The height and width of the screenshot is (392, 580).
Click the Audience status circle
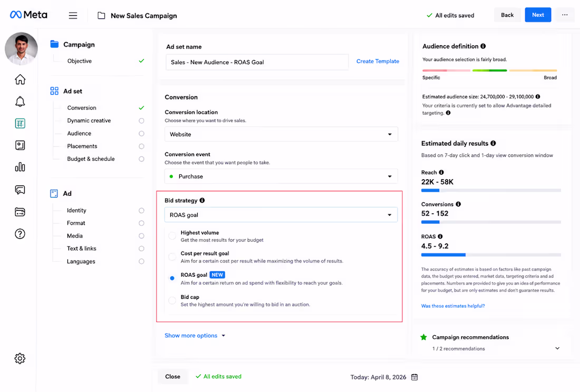point(141,133)
